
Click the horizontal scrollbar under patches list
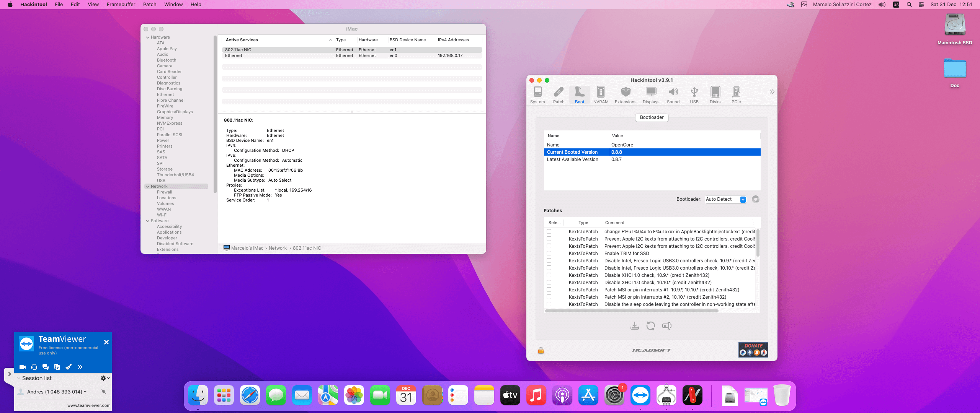pyautogui.click(x=632, y=311)
